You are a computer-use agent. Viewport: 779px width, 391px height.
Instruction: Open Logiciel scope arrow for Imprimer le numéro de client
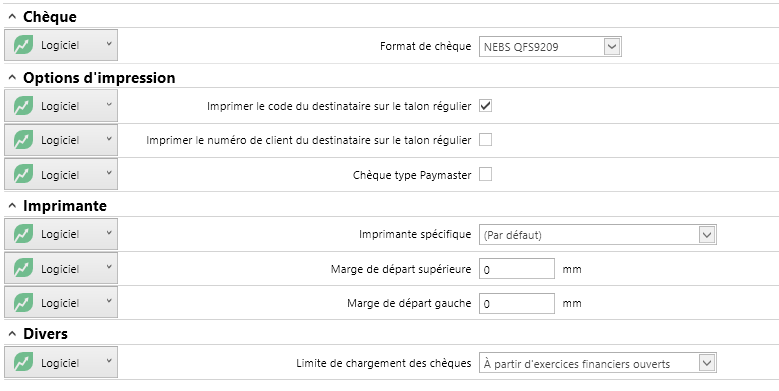(109, 139)
